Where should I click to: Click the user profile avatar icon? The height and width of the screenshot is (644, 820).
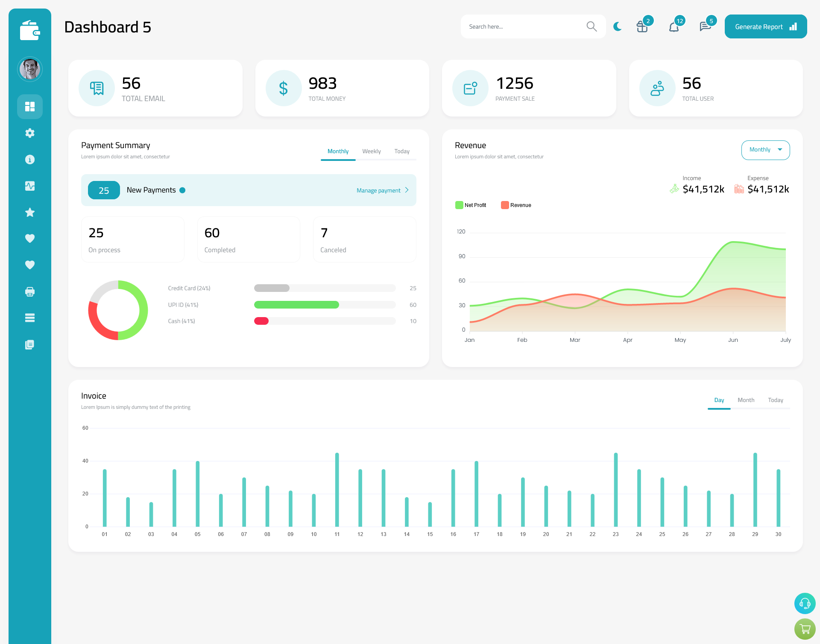click(x=30, y=69)
